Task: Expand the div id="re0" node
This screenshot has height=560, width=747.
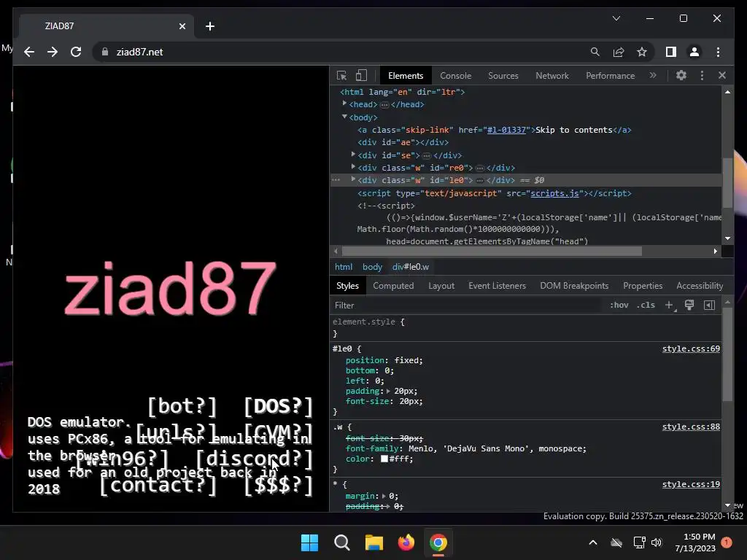Action: [353, 167]
